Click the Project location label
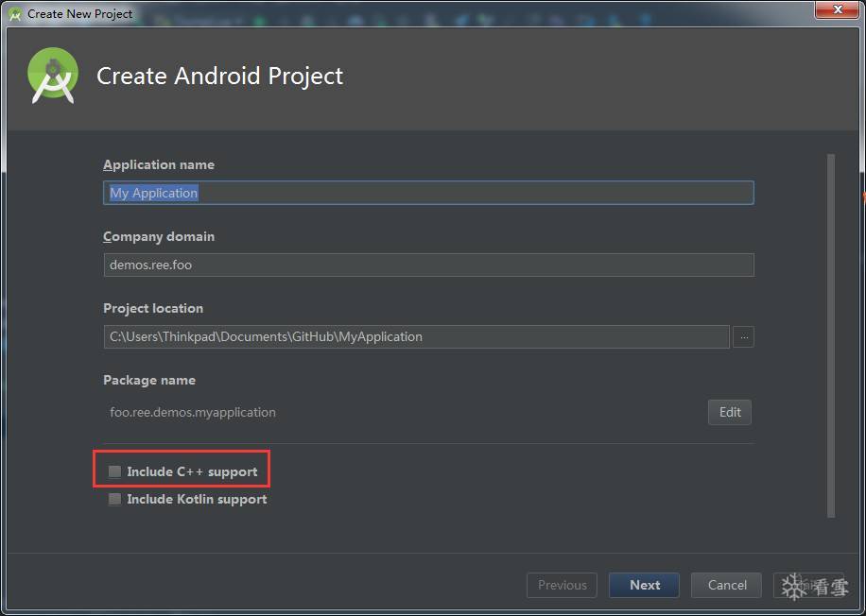The image size is (866, 616). tap(153, 308)
